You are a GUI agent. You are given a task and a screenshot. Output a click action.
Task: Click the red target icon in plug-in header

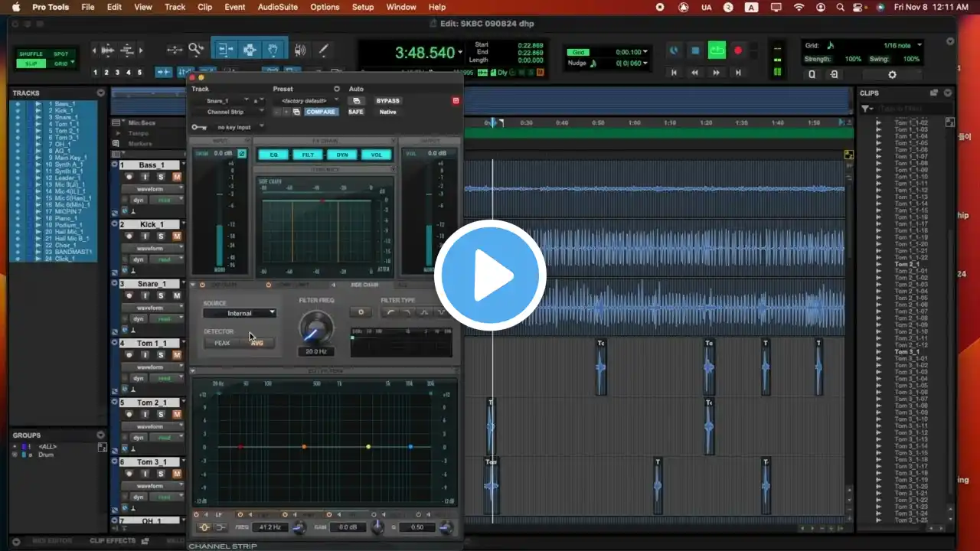456,100
